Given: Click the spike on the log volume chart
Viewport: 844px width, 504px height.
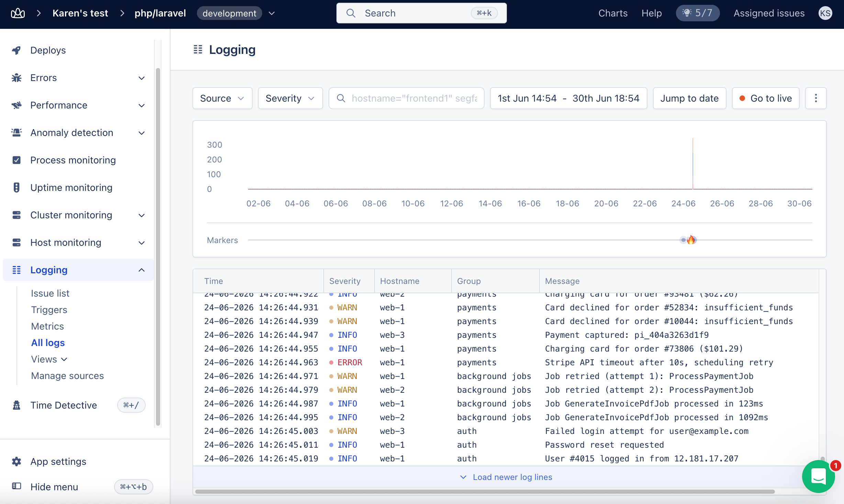Looking at the screenshot, I should point(692,163).
